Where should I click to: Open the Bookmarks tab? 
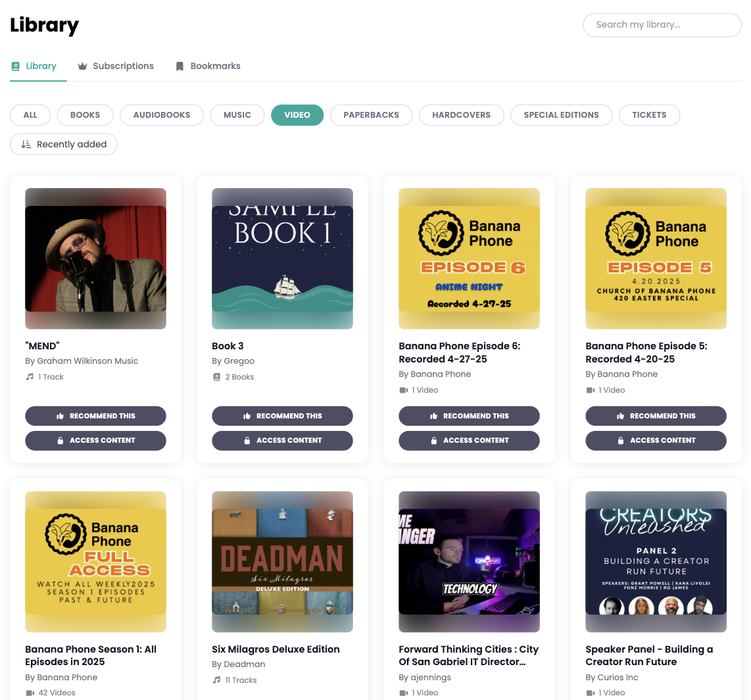click(208, 66)
